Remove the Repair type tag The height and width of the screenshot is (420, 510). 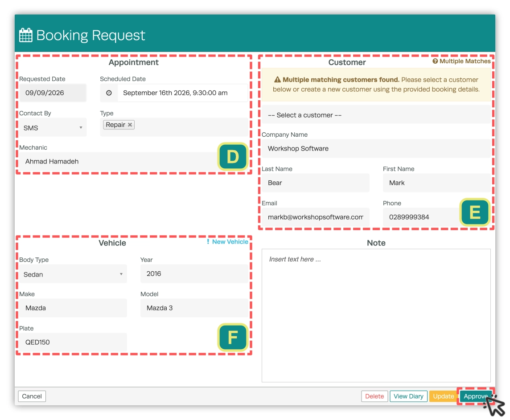pyautogui.click(x=130, y=125)
